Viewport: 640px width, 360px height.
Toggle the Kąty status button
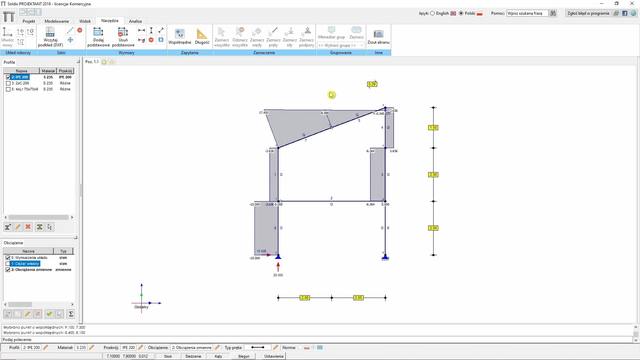tap(218, 356)
